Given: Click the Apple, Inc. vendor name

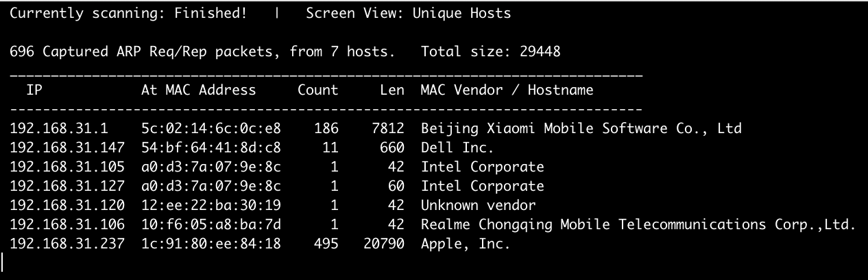Looking at the screenshot, I should pos(466,244).
